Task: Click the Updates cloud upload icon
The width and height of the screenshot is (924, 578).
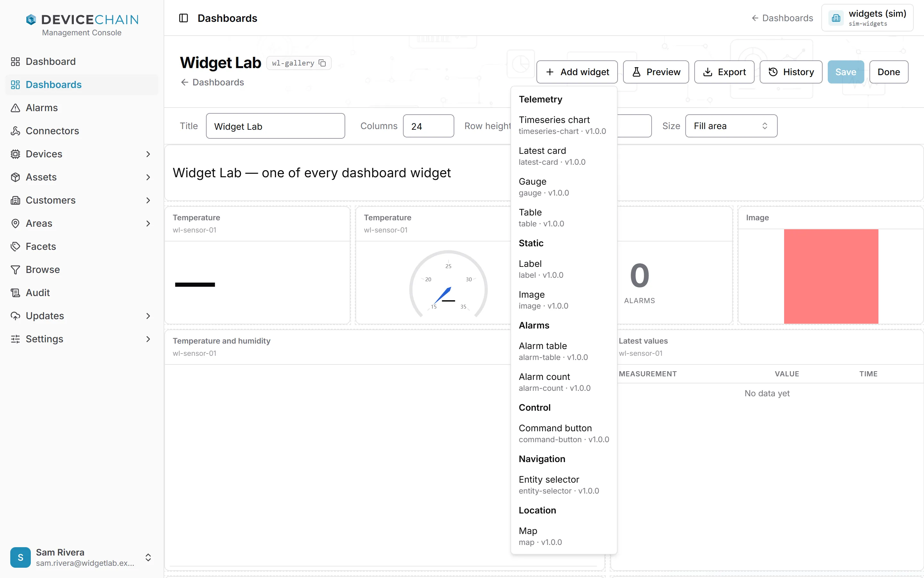Action: tap(15, 316)
